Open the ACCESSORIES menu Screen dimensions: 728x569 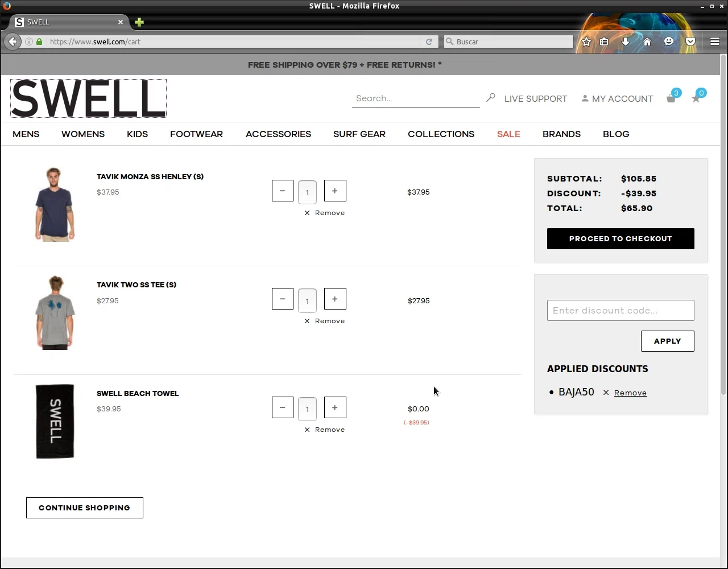click(278, 134)
